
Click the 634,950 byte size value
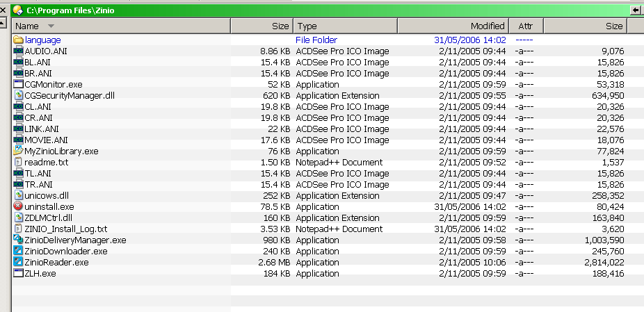(608, 95)
